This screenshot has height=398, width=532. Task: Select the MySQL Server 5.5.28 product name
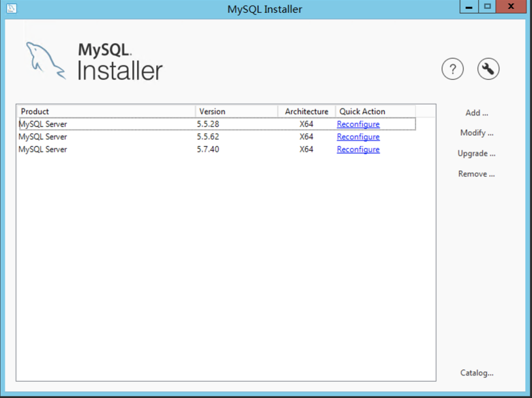(x=43, y=124)
